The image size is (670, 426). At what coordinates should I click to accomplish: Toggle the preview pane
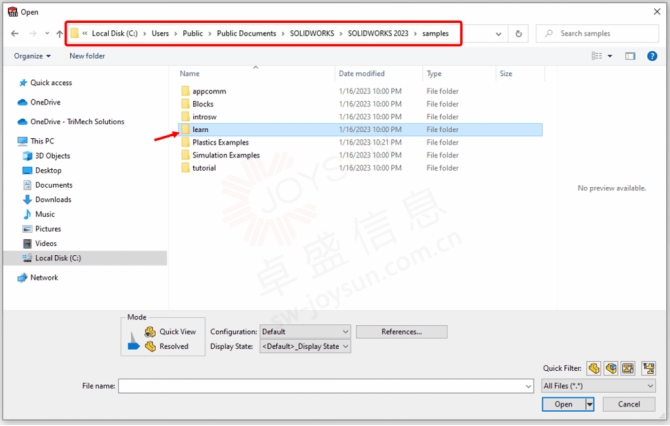(x=630, y=56)
